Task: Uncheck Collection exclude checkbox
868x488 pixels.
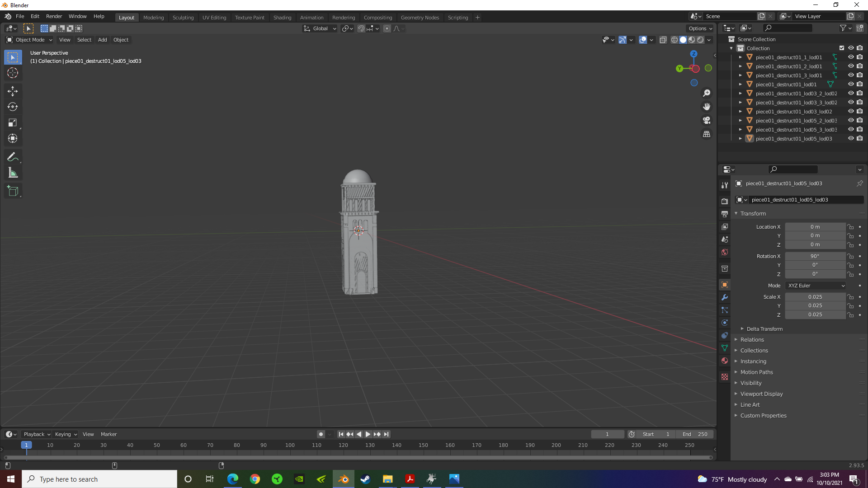Action: click(x=842, y=48)
